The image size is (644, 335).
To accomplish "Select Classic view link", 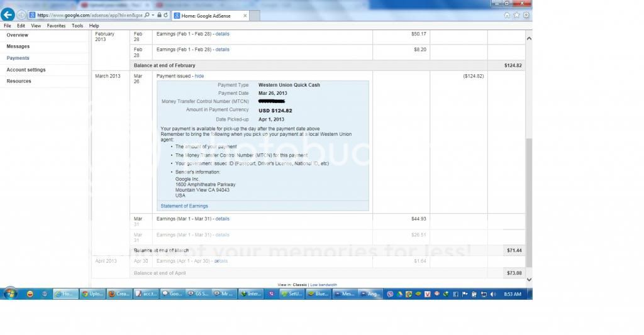I will coord(300,285).
